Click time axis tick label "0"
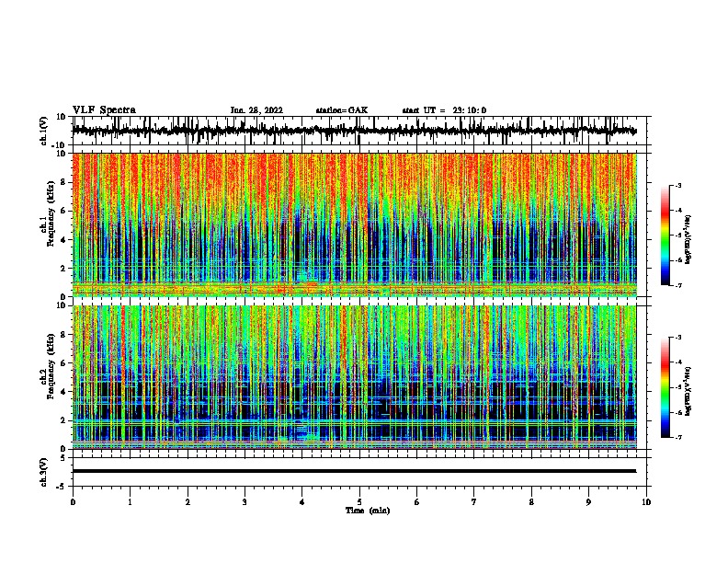The width and height of the screenshot is (728, 563). (73, 502)
